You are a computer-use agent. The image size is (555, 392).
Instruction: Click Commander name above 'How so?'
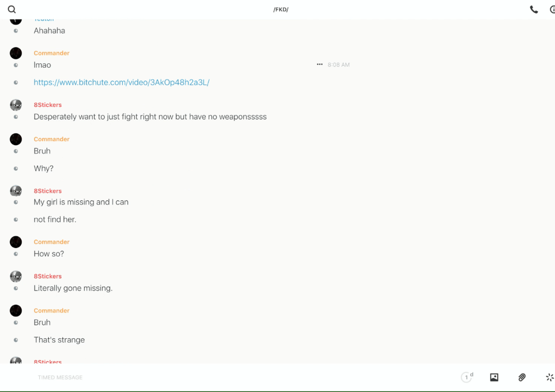pos(52,242)
